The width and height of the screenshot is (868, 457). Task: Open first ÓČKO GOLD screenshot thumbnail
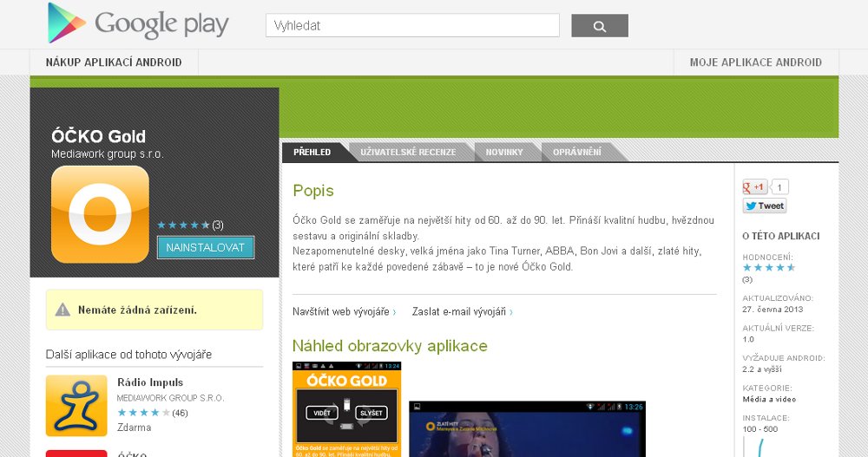point(346,409)
